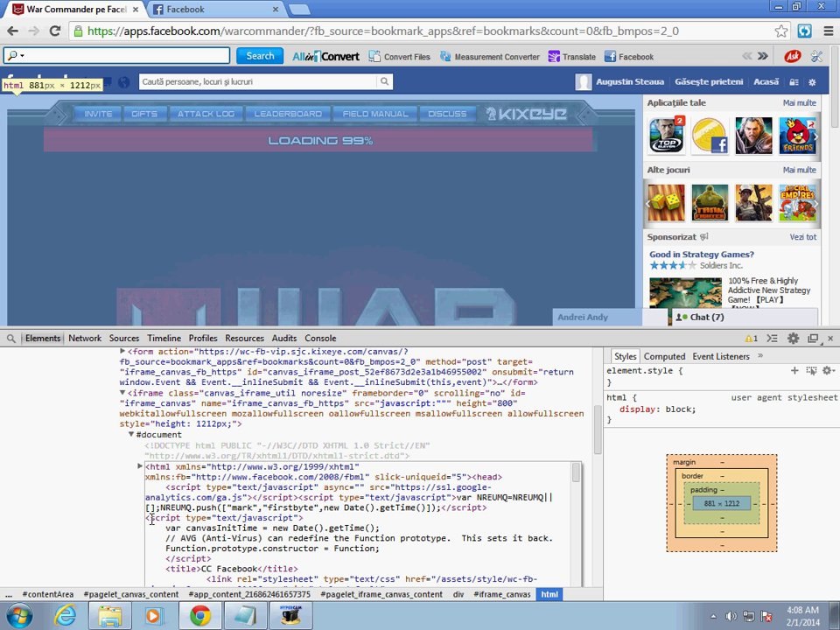This screenshot has width=840, height=630.
Task: Click the Measurement Converter toolbar link
Action: [490, 56]
